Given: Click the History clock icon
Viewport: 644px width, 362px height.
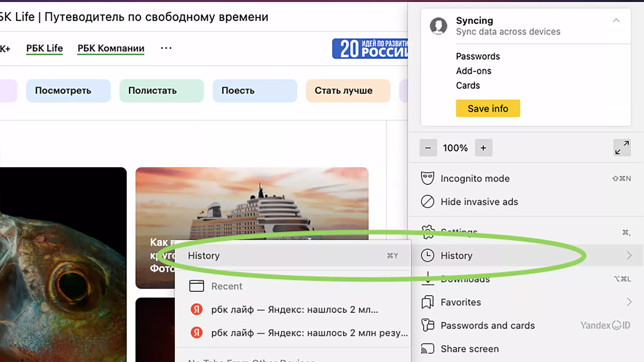Looking at the screenshot, I should click(x=427, y=255).
